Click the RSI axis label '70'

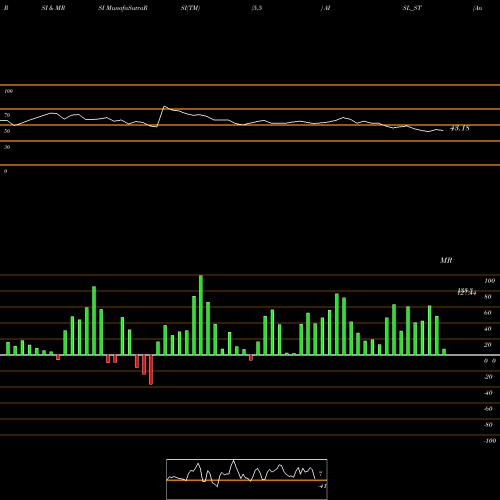(7, 115)
